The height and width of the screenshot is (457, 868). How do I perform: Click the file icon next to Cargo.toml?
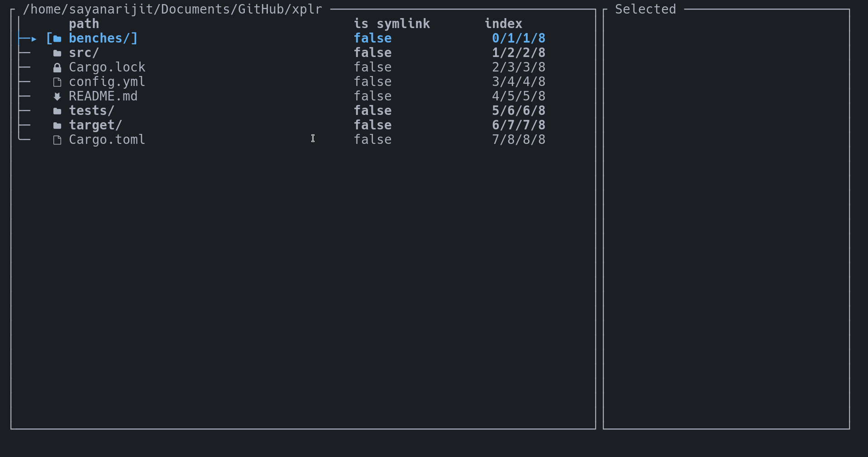57,140
